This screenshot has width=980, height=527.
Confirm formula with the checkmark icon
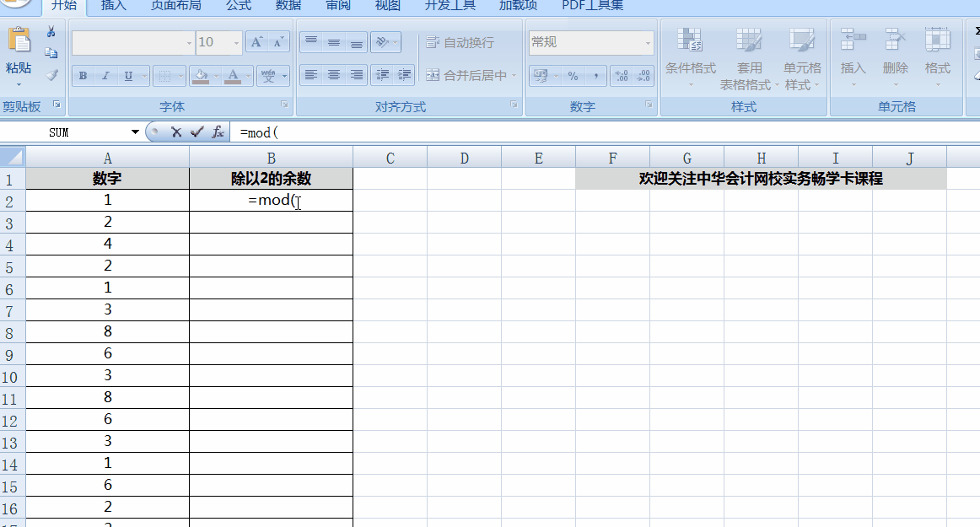point(197,132)
